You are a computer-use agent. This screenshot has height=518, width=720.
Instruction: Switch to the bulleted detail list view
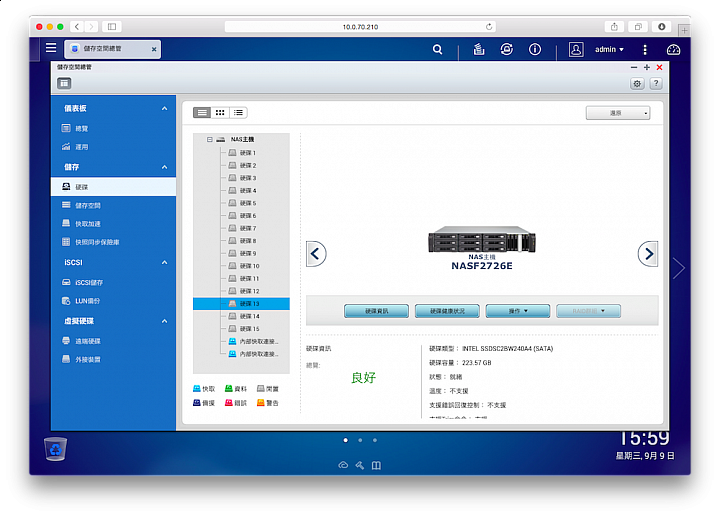tap(238, 113)
